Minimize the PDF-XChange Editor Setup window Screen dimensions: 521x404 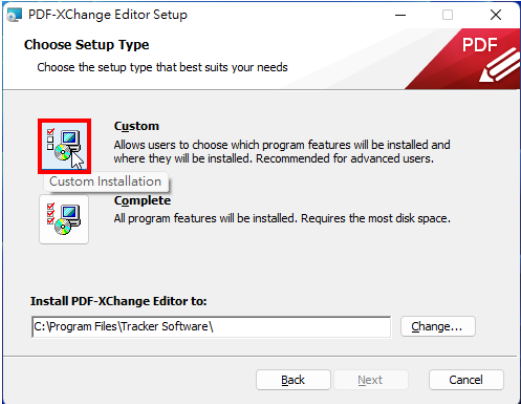[x=400, y=15]
